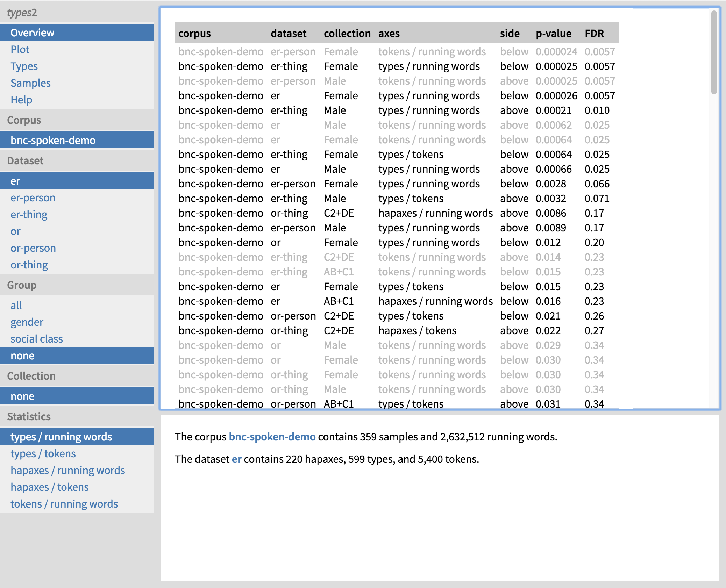Click the 'dataset' column header

pyautogui.click(x=289, y=33)
